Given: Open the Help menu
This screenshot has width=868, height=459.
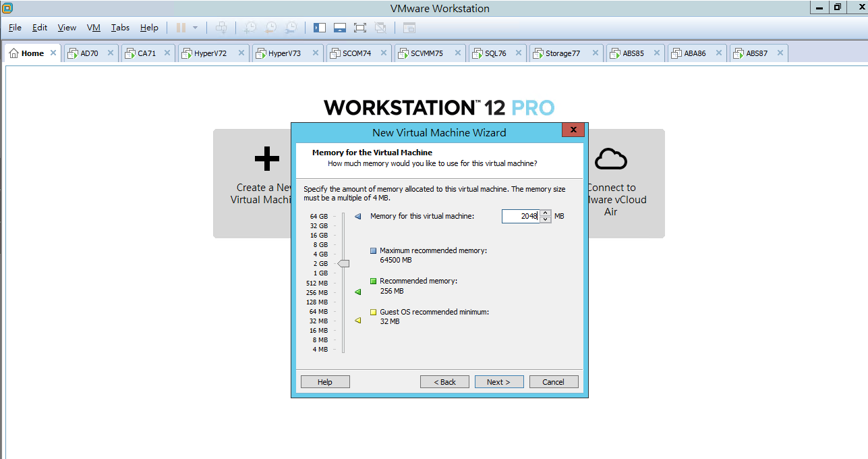Looking at the screenshot, I should click(149, 28).
